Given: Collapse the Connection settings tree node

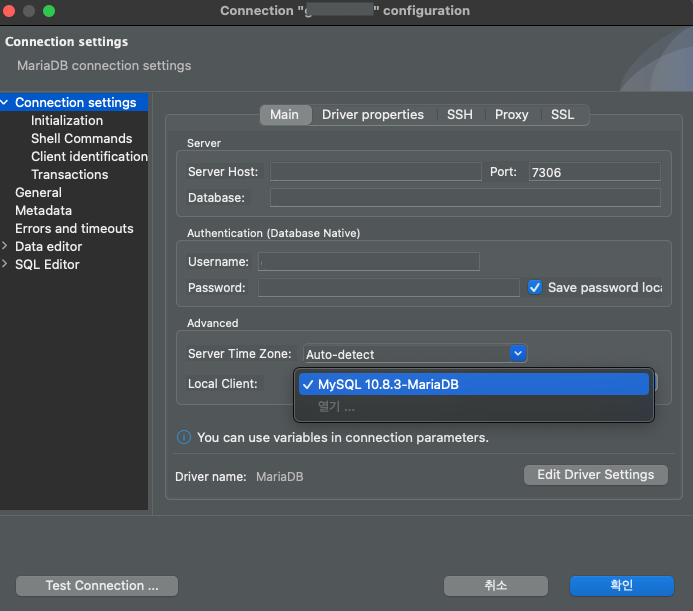Looking at the screenshot, I should click(5, 102).
